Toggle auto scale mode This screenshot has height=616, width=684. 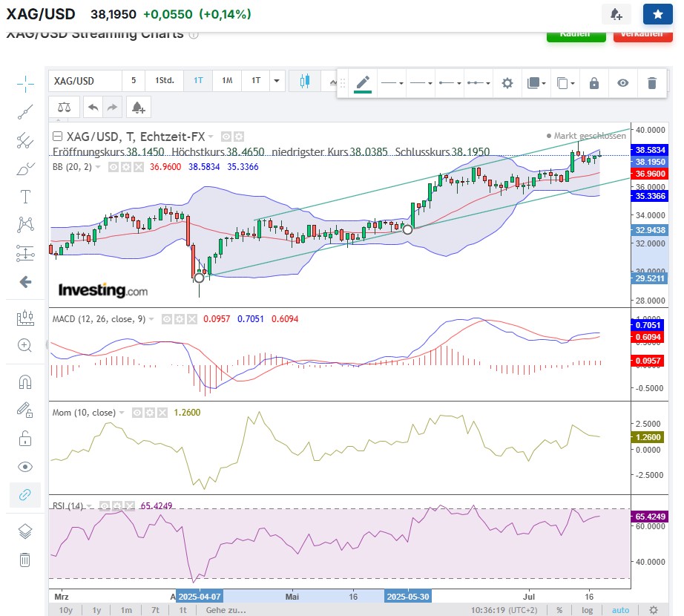620,610
